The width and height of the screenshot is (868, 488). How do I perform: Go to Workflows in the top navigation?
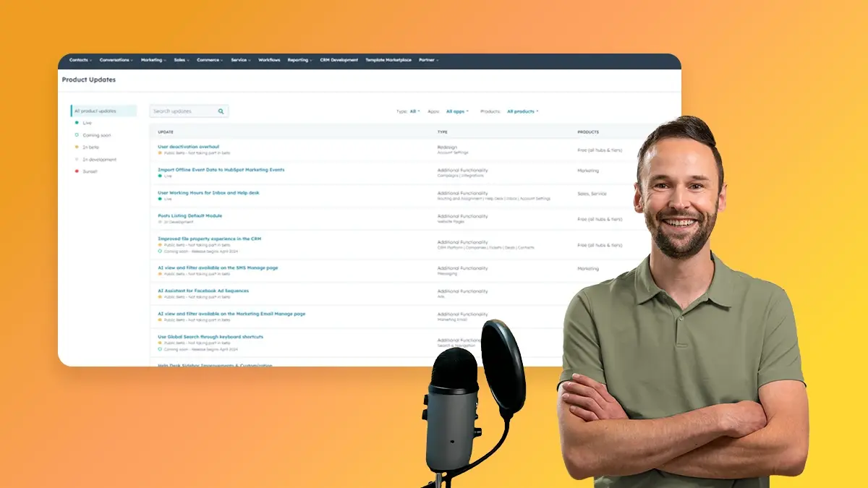[x=269, y=60]
